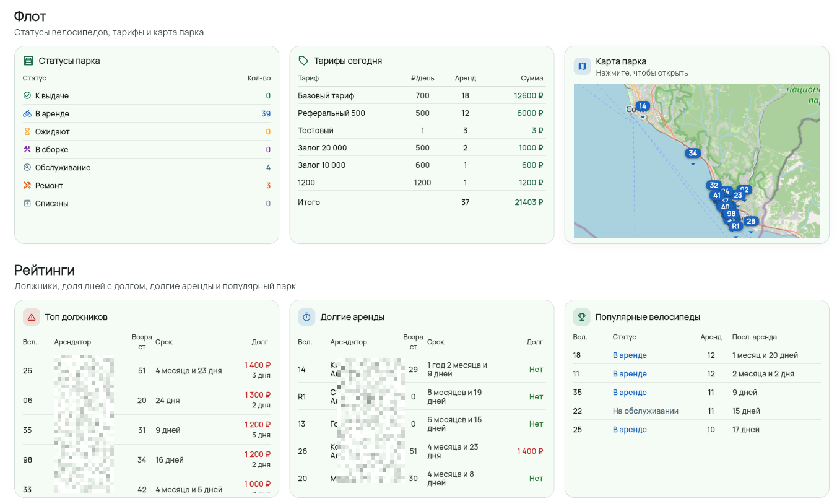The width and height of the screenshot is (837, 504).
Task: Open the Карта парка map icon
Action: pyautogui.click(x=582, y=66)
